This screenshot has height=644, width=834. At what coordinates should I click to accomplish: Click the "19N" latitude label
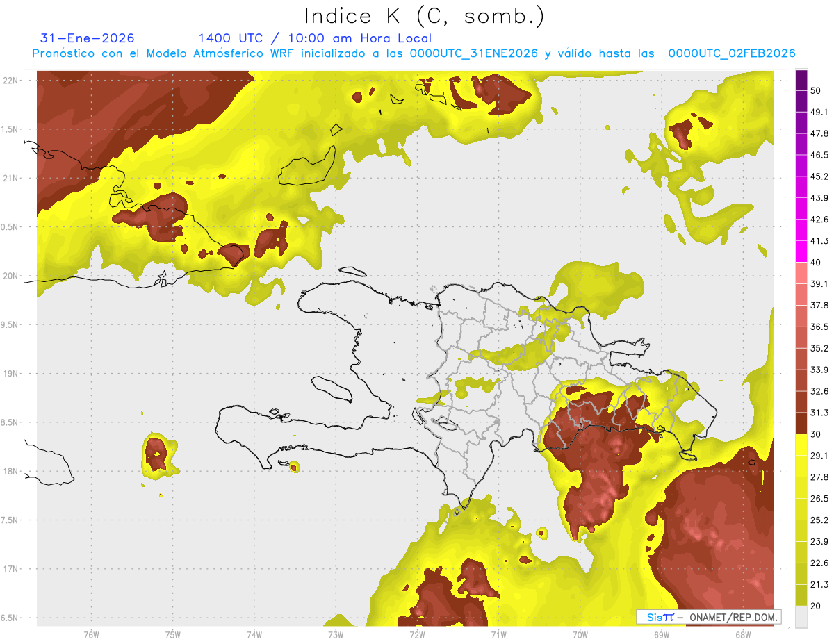(11, 374)
